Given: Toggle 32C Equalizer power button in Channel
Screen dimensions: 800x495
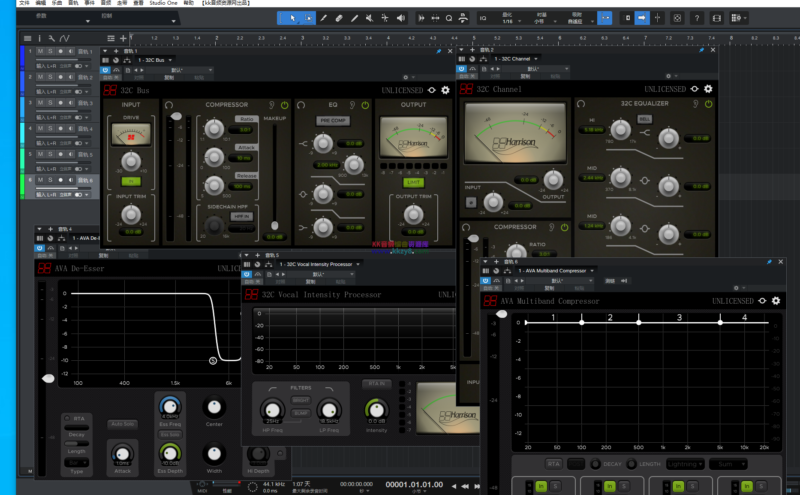Looking at the screenshot, I should [709, 104].
